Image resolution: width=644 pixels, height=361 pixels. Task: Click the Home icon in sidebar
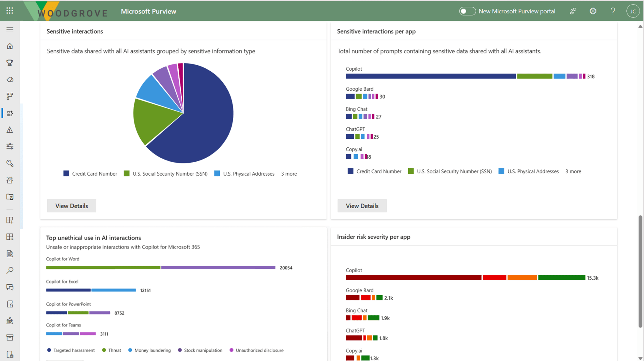[10, 46]
